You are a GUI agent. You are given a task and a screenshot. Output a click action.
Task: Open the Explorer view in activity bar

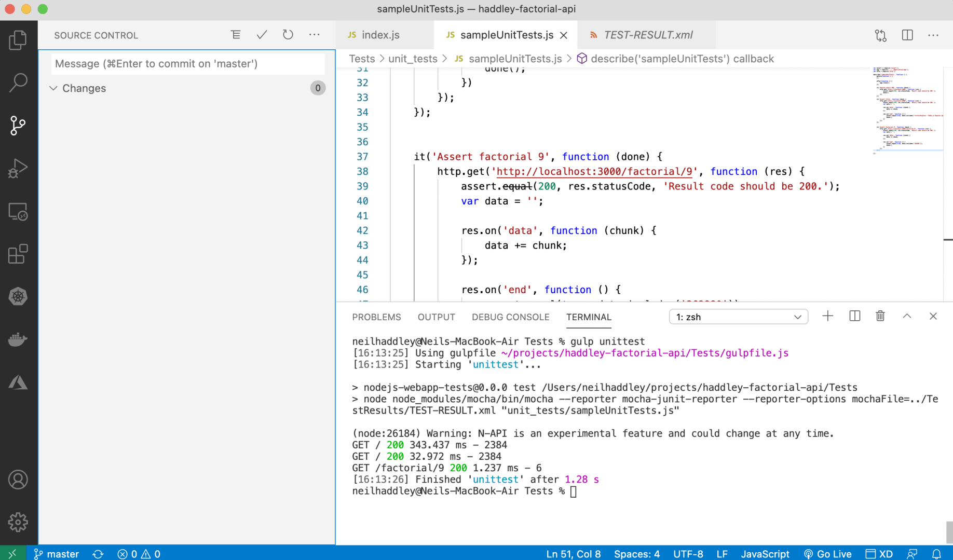tap(18, 40)
